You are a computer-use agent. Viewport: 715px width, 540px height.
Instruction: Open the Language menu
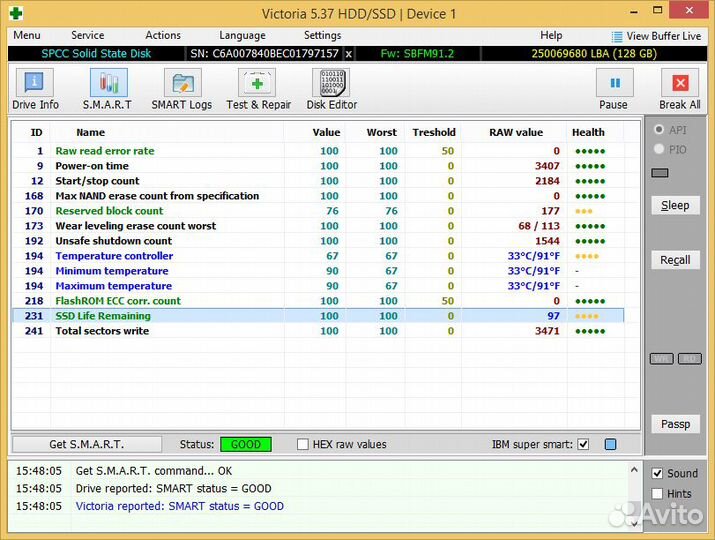[242, 35]
